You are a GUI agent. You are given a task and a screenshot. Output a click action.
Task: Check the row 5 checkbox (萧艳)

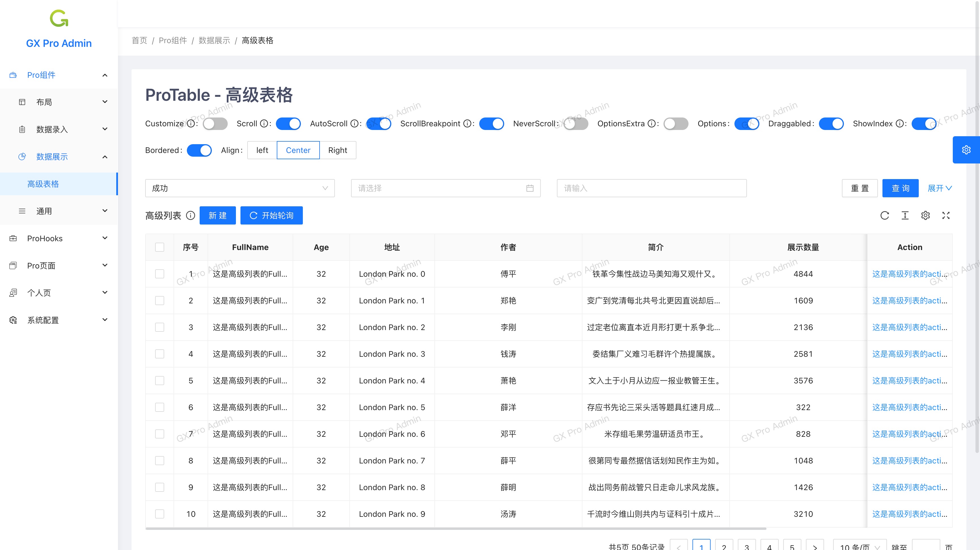[x=160, y=381]
